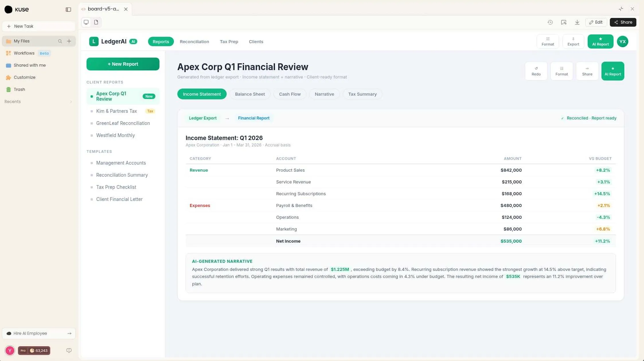Open Westfield Monthly report
The image size is (644, 361).
point(123,135)
